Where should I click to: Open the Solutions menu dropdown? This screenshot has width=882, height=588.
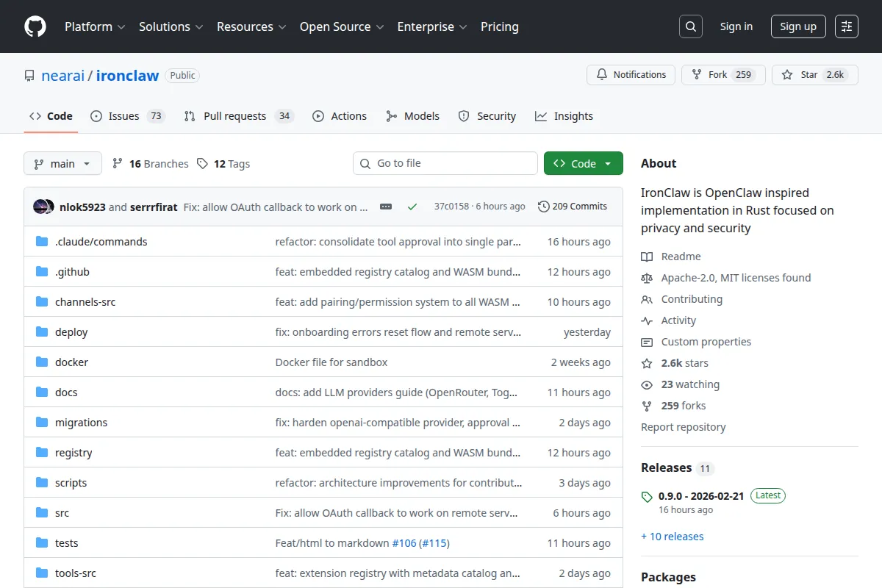170,26
